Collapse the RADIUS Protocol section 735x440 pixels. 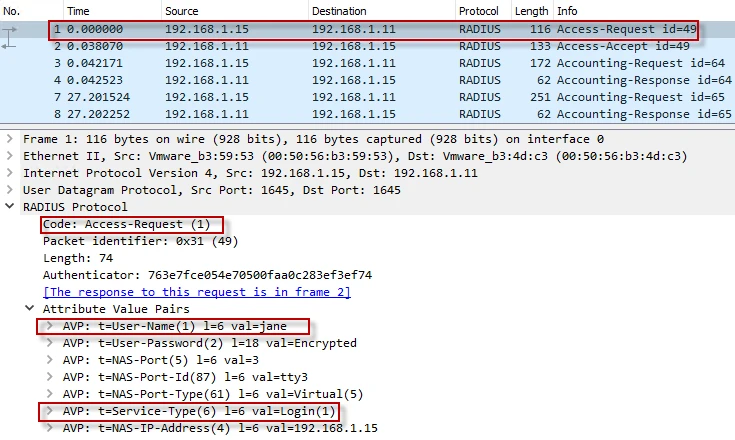coord(11,207)
